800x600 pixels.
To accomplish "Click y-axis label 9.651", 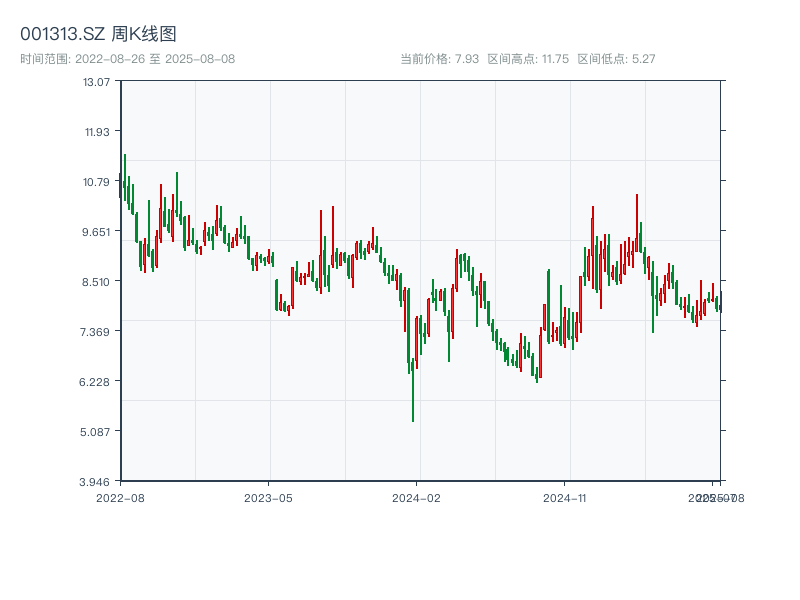I will point(96,232).
